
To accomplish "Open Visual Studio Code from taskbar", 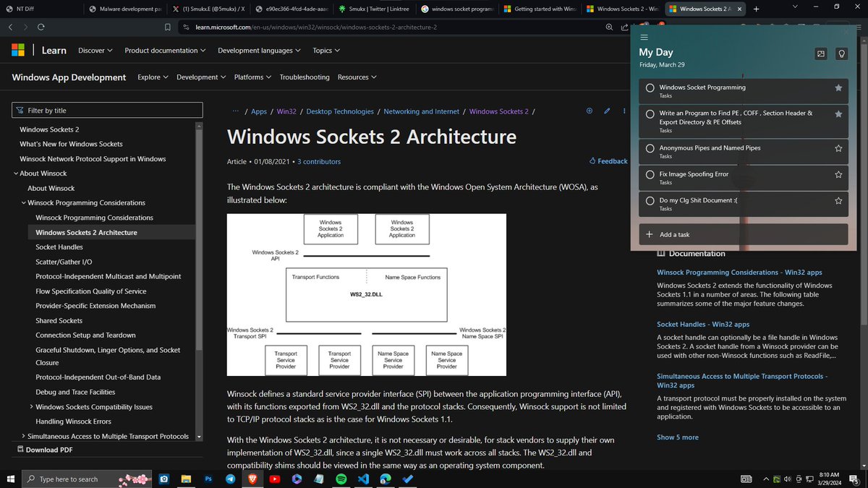I will pyautogui.click(x=363, y=479).
